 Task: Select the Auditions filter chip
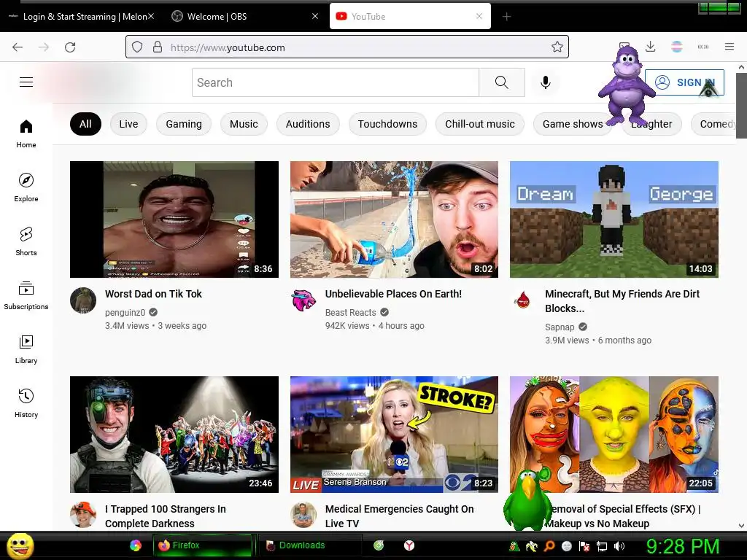click(x=308, y=124)
